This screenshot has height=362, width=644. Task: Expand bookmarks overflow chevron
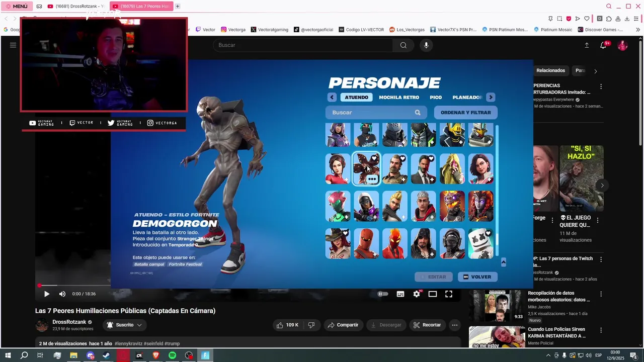(x=638, y=30)
